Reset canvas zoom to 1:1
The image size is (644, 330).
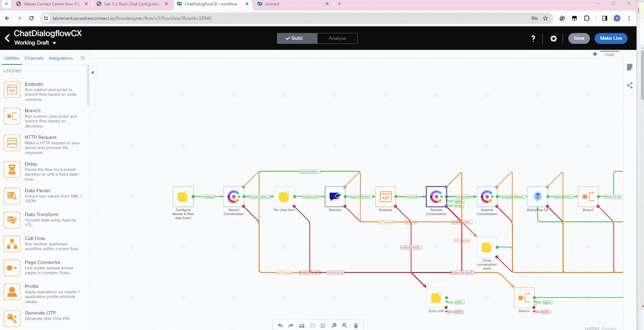pyautogui.click(x=312, y=326)
